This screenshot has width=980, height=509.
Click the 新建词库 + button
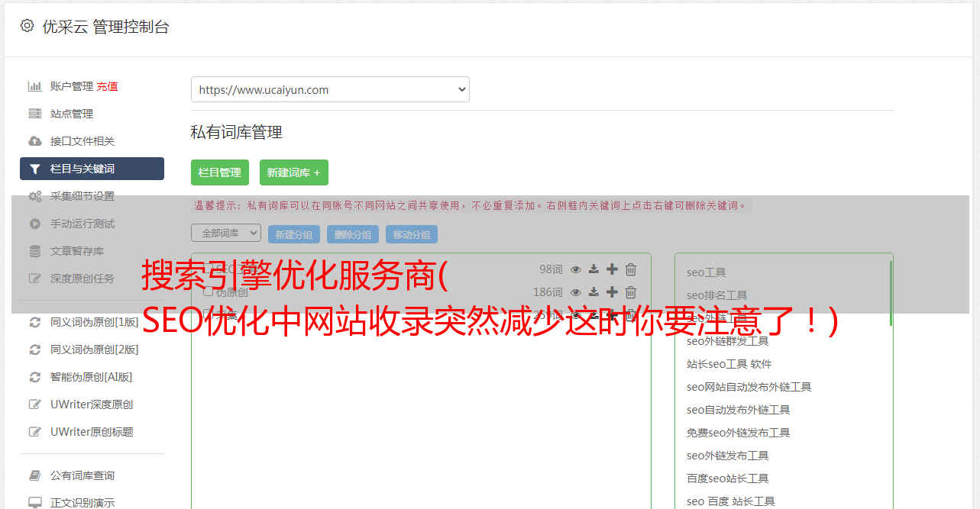294,172
